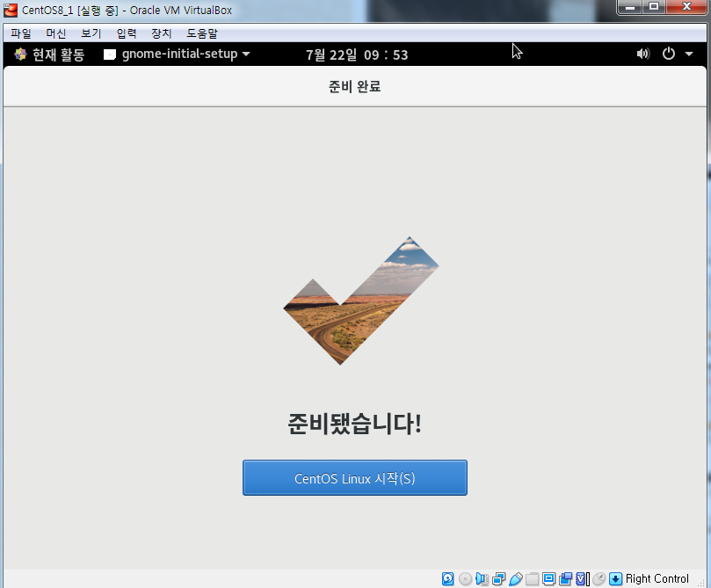Click the CPU virtualization V status icon
Viewport: 711px width, 588px height.
coord(582,579)
